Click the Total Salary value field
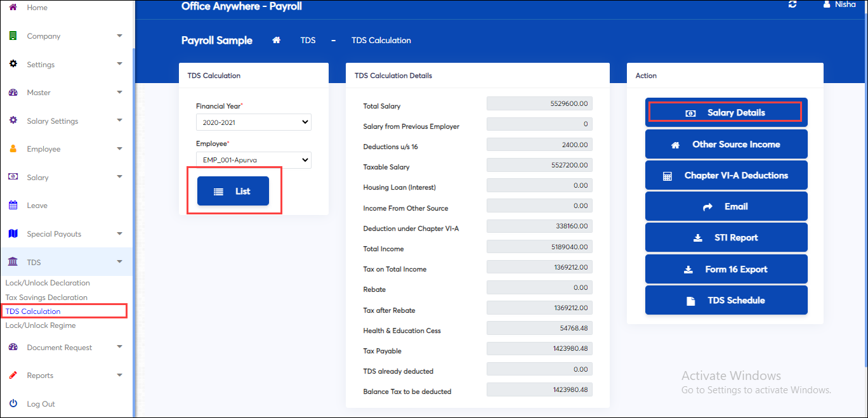The width and height of the screenshot is (868, 418). coord(539,103)
